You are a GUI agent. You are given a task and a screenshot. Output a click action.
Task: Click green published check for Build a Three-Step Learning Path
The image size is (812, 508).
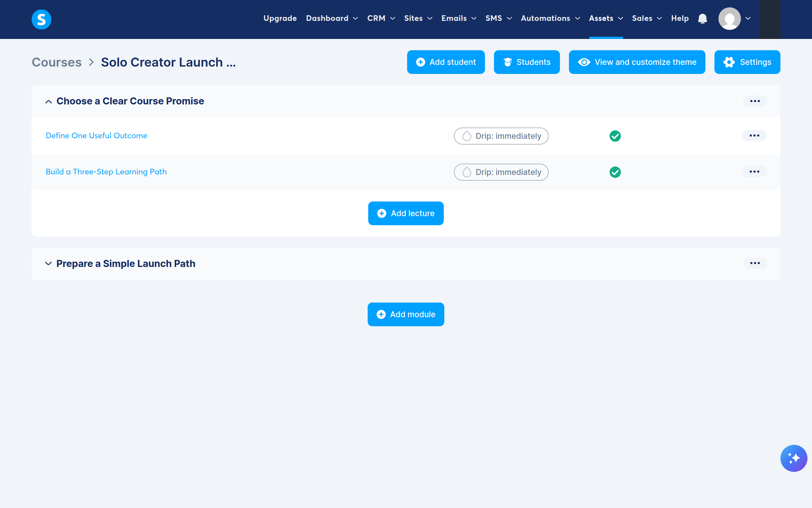615,172
